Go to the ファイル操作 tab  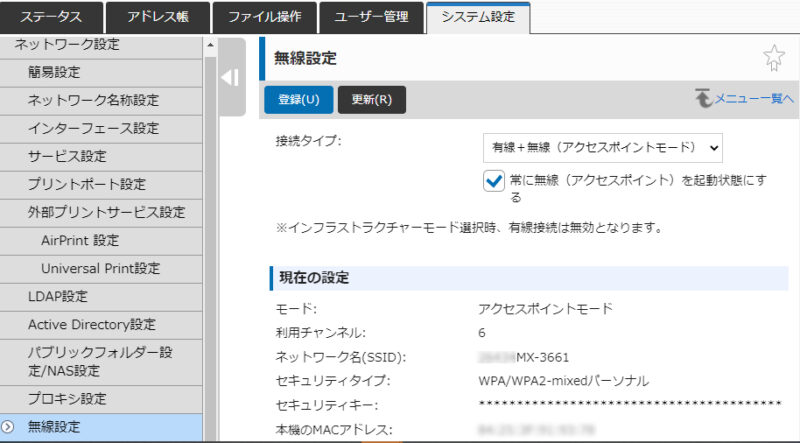pyautogui.click(x=265, y=17)
